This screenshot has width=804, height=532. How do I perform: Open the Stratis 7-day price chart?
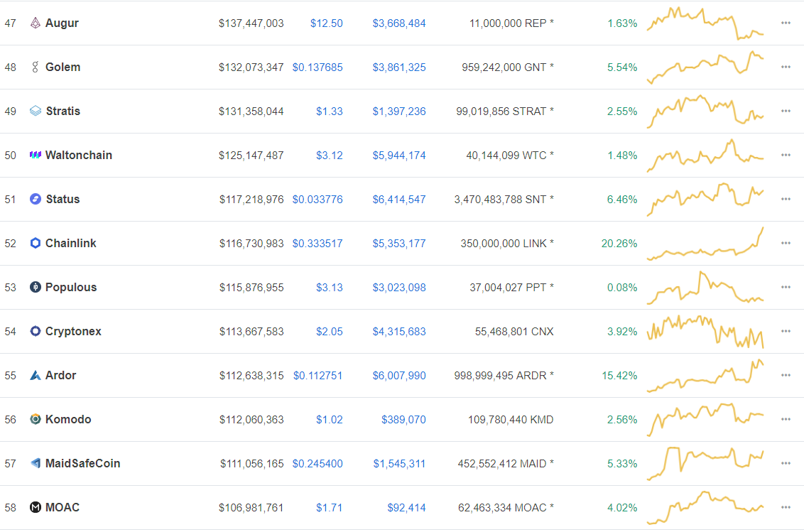pyautogui.click(x=705, y=112)
